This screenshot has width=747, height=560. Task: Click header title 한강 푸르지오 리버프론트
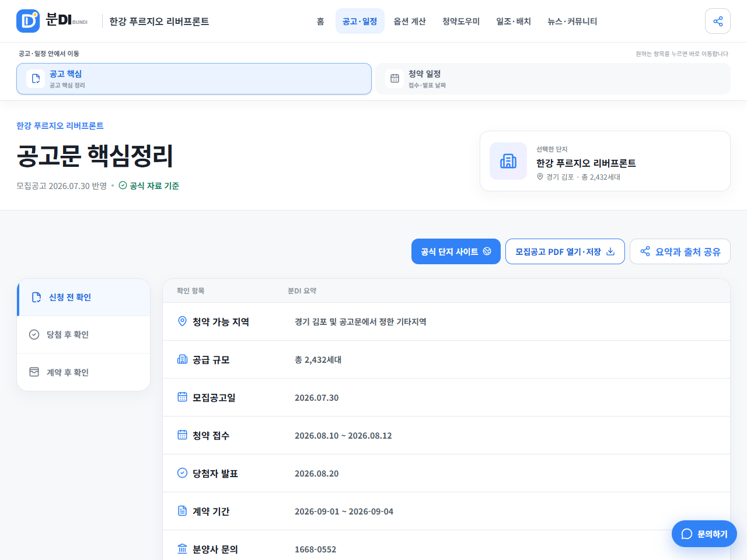click(159, 21)
